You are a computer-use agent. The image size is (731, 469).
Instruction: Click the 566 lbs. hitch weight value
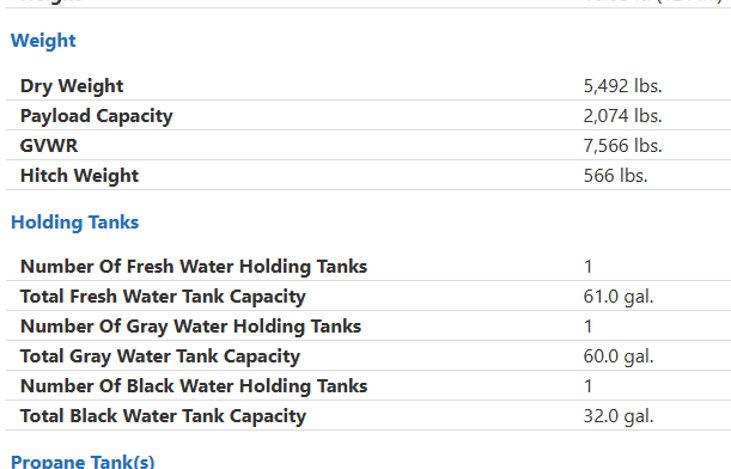tap(615, 175)
